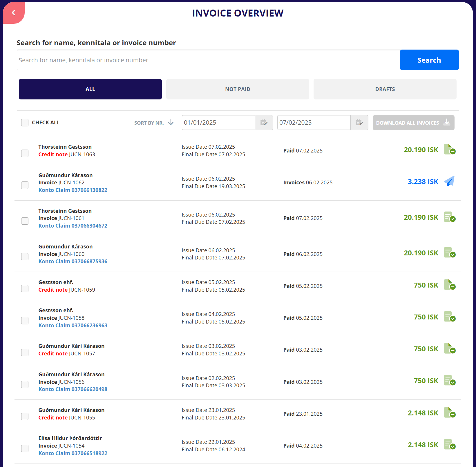
Task: Open Konto Claim 037066304672 link
Action: tap(73, 226)
